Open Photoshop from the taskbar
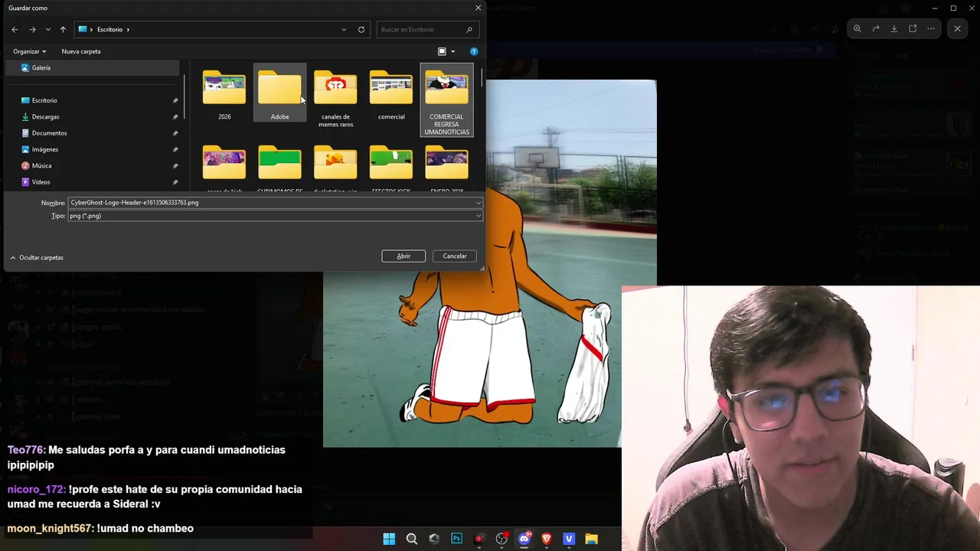The height and width of the screenshot is (551, 980). click(x=456, y=539)
